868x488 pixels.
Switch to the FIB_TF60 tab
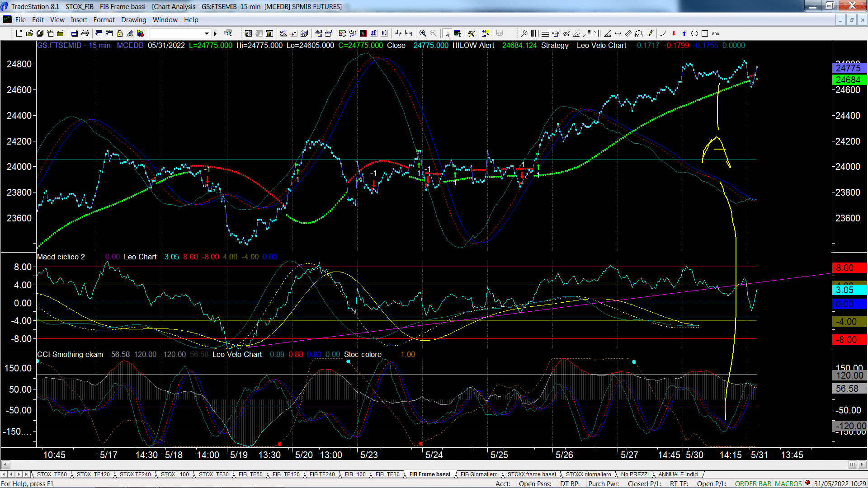250,474
